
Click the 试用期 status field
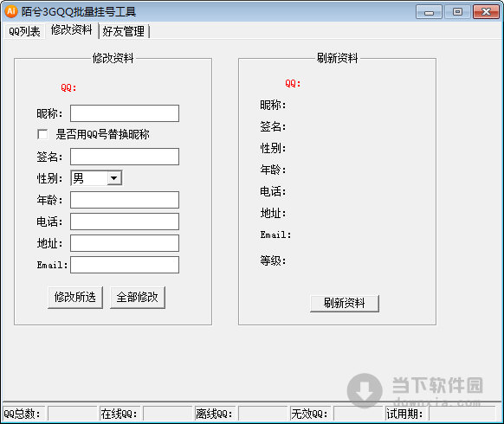(462, 414)
